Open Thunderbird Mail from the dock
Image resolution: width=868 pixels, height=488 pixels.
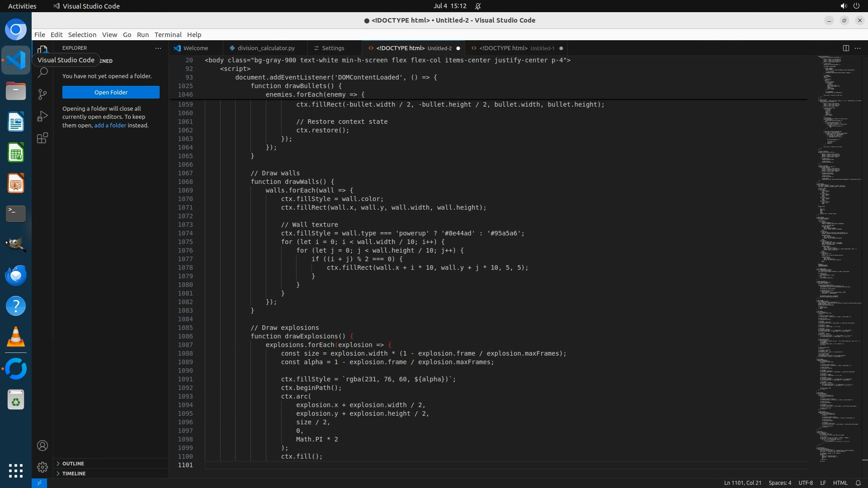click(16, 275)
